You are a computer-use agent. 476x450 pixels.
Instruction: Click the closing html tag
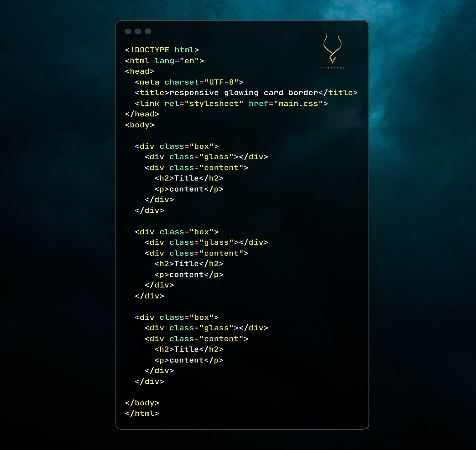[x=142, y=414]
